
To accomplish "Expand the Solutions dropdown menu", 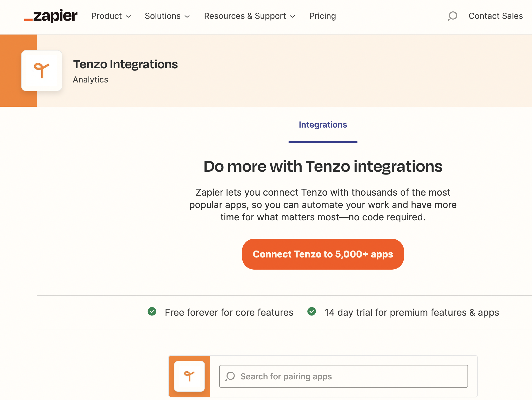I will (167, 16).
